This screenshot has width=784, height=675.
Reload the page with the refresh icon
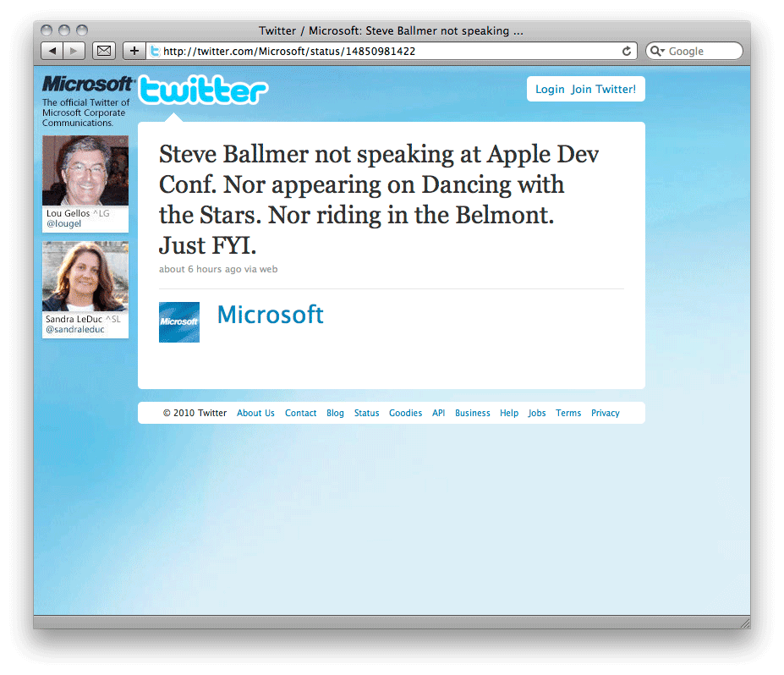coord(627,51)
